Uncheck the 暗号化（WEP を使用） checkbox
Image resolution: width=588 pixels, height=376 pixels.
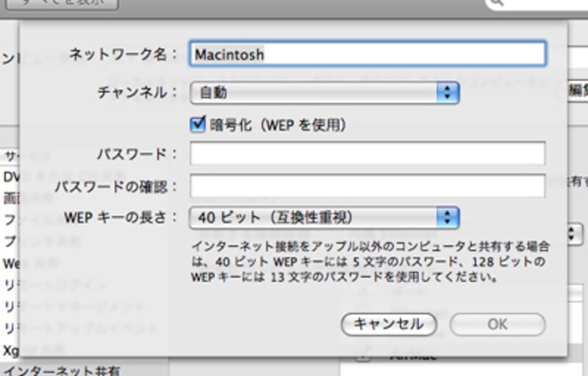pyautogui.click(x=198, y=124)
